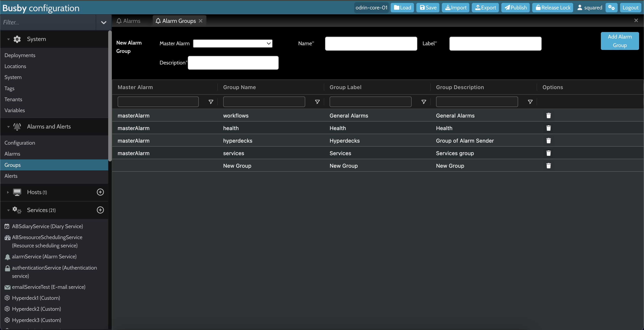644x330 pixels.
Task: Click the Save button
Action: (428, 8)
